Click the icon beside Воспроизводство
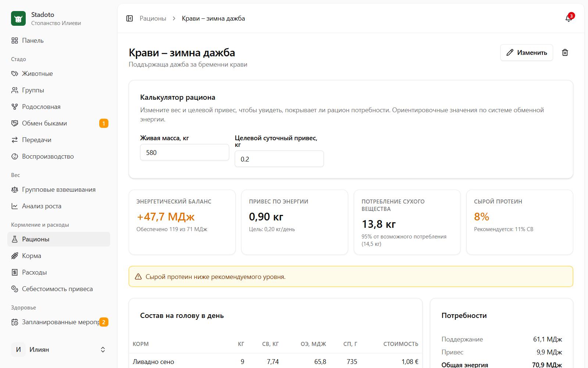 click(15, 156)
